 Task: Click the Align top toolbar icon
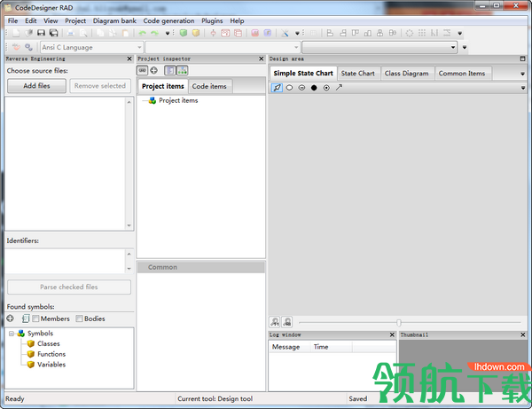click(356, 33)
